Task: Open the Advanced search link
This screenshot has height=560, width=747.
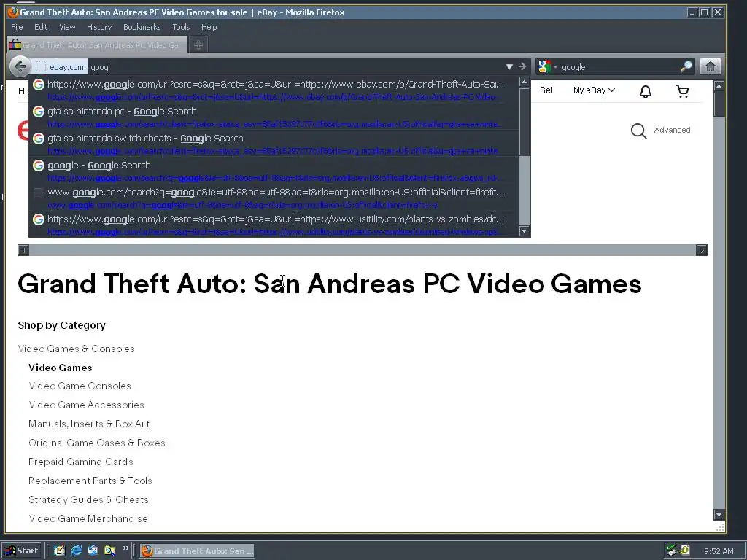Action: tap(672, 130)
